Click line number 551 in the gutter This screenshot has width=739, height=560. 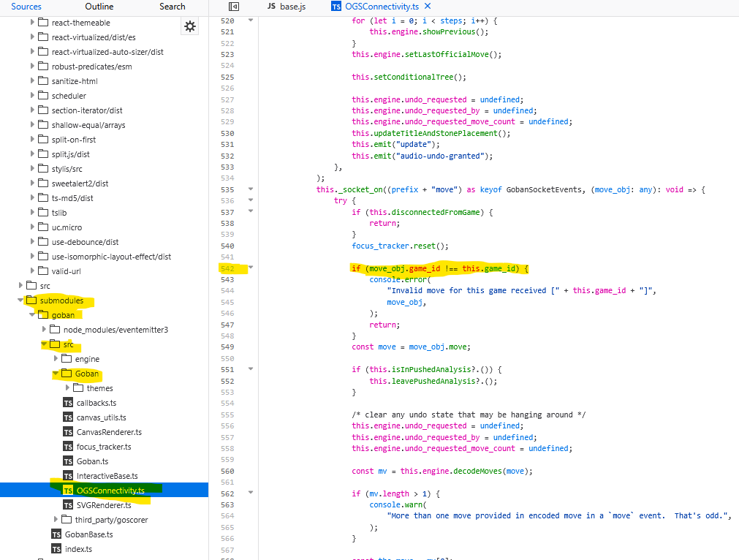click(227, 370)
